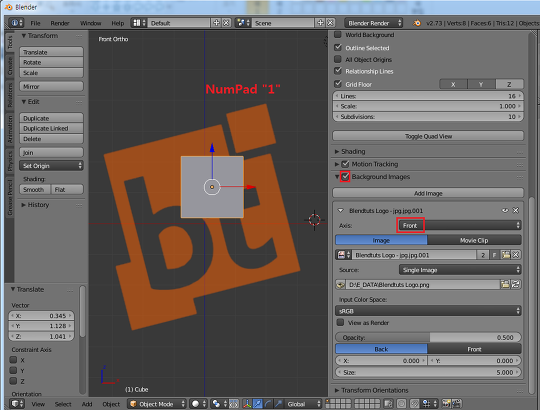The height and width of the screenshot is (410, 540).
Task: Delete the current Scene
Action: tap(330, 23)
